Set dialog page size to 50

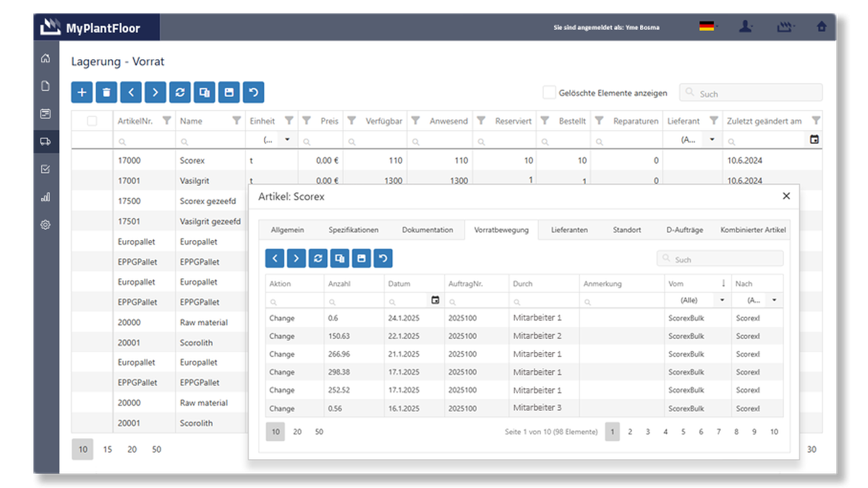(x=319, y=432)
